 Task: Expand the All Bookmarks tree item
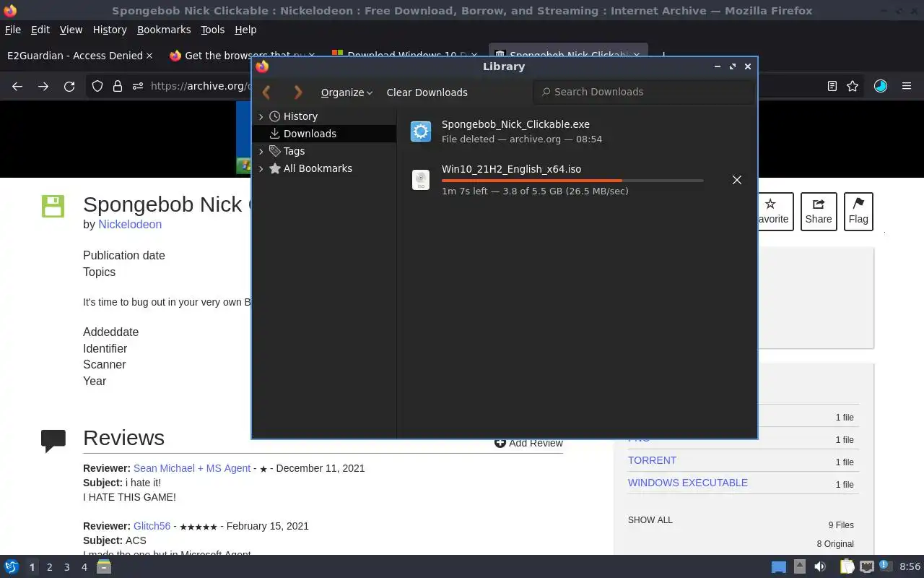point(261,168)
